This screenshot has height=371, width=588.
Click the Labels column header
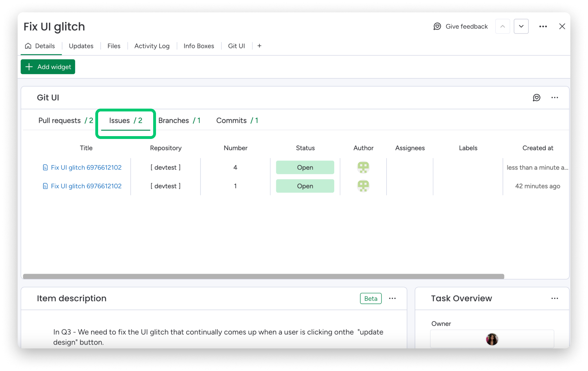[x=468, y=148]
